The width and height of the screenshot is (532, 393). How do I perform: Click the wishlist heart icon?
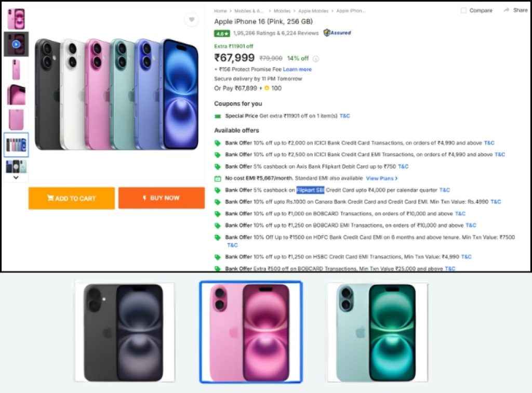coord(191,19)
